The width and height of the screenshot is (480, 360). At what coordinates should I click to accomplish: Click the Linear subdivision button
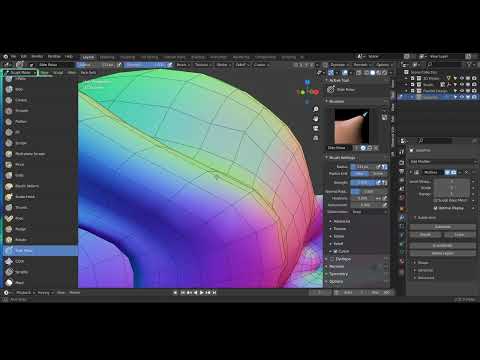pyautogui.click(x=459, y=235)
